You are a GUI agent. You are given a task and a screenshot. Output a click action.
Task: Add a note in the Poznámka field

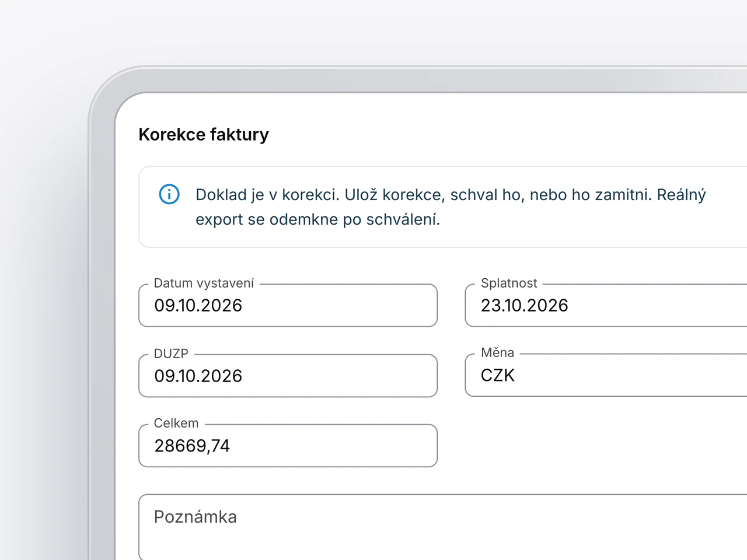pyautogui.click(x=443, y=527)
